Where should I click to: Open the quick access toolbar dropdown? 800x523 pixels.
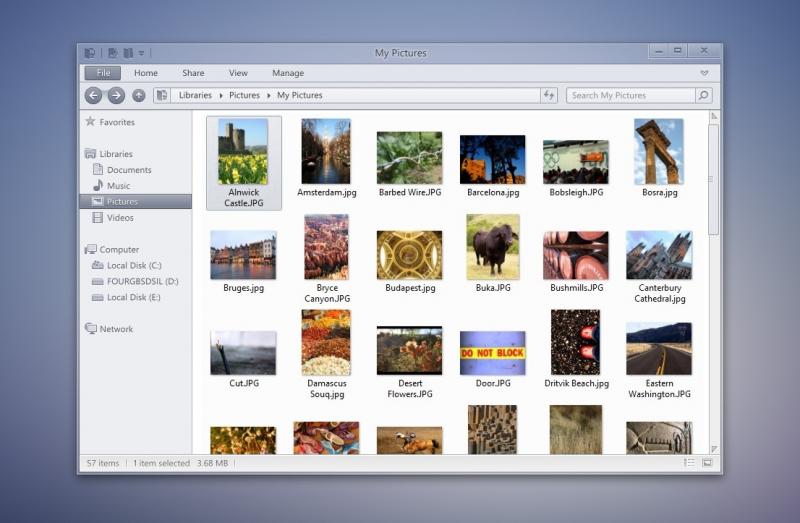point(141,53)
